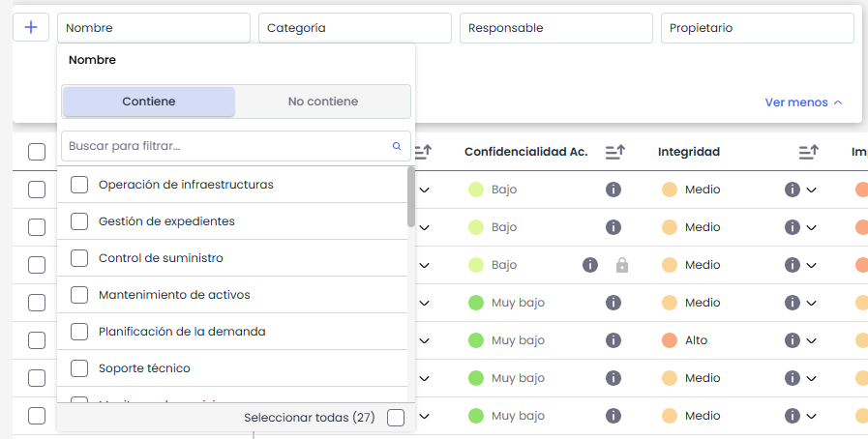Image resolution: width=868 pixels, height=439 pixels.
Task: Click info icon next to Alto integrity
Action: 792,340
